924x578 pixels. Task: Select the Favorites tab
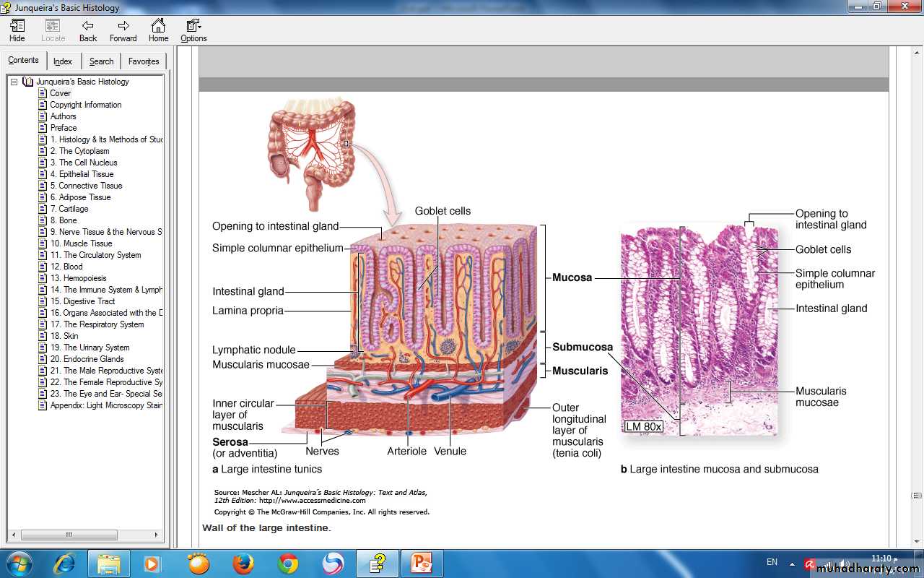click(x=144, y=61)
